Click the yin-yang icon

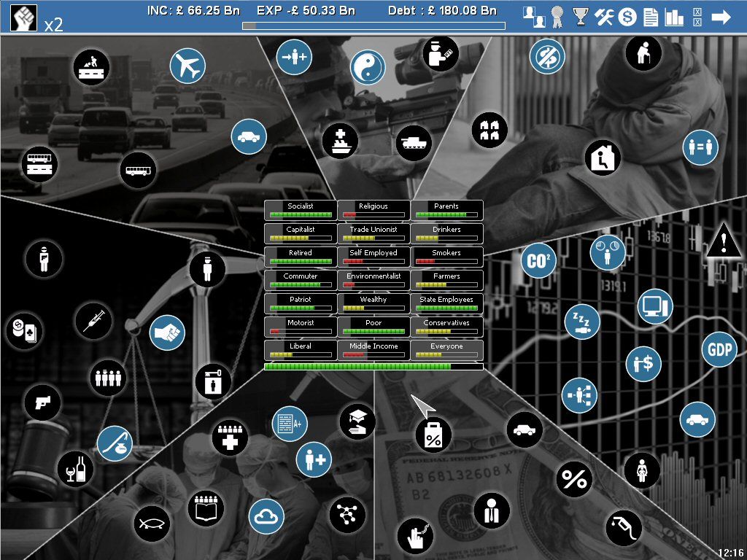(x=368, y=68)
